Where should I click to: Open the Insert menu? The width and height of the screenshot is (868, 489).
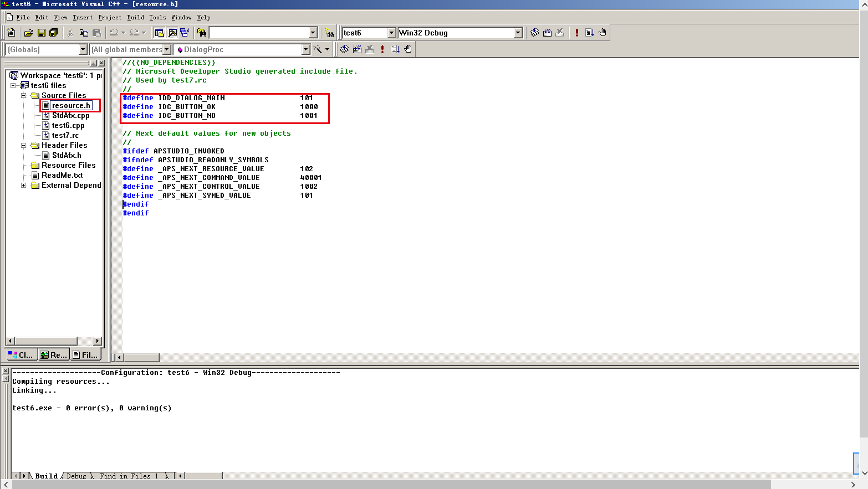[x=83, y=17]
